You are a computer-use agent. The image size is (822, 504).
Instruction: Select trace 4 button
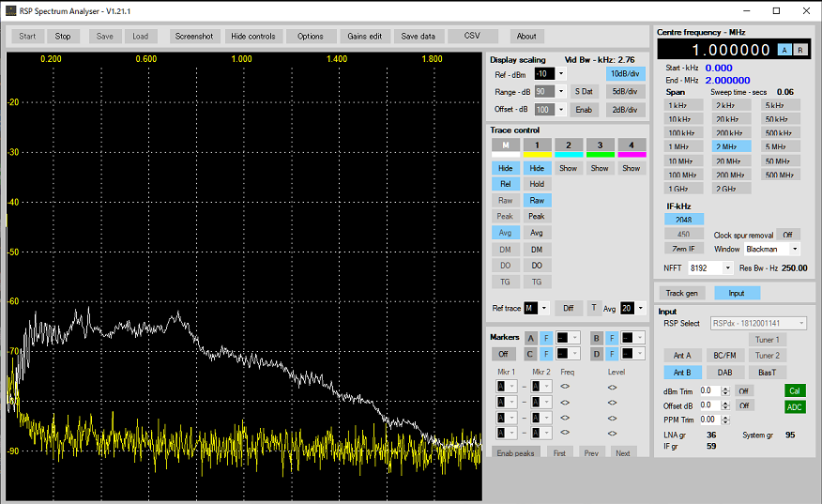point(632,145)
